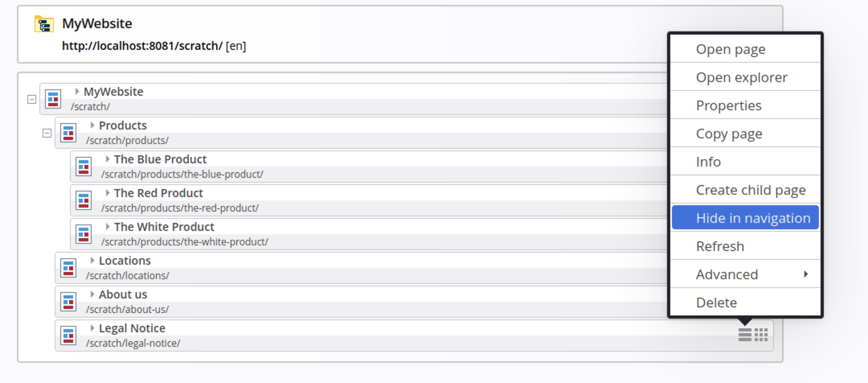
Task: Click the Legal Notice page title
Action: (132, 328)
